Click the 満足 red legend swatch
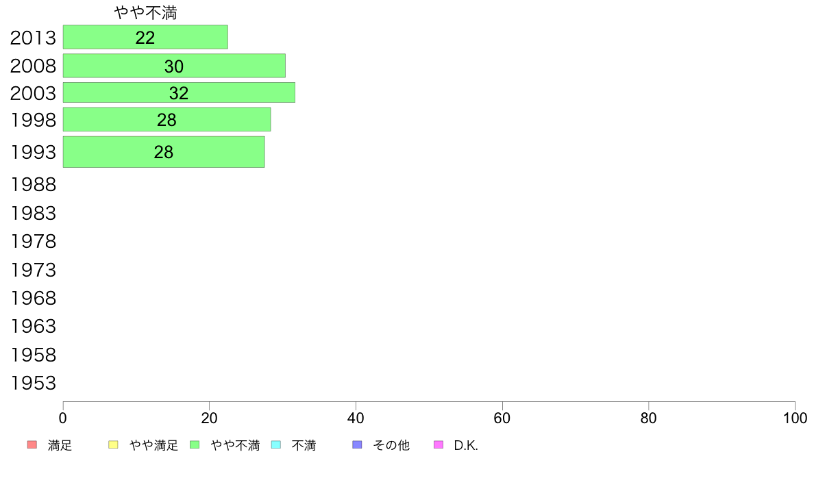The width and height of the screenshot is (814, 504). 32,445
